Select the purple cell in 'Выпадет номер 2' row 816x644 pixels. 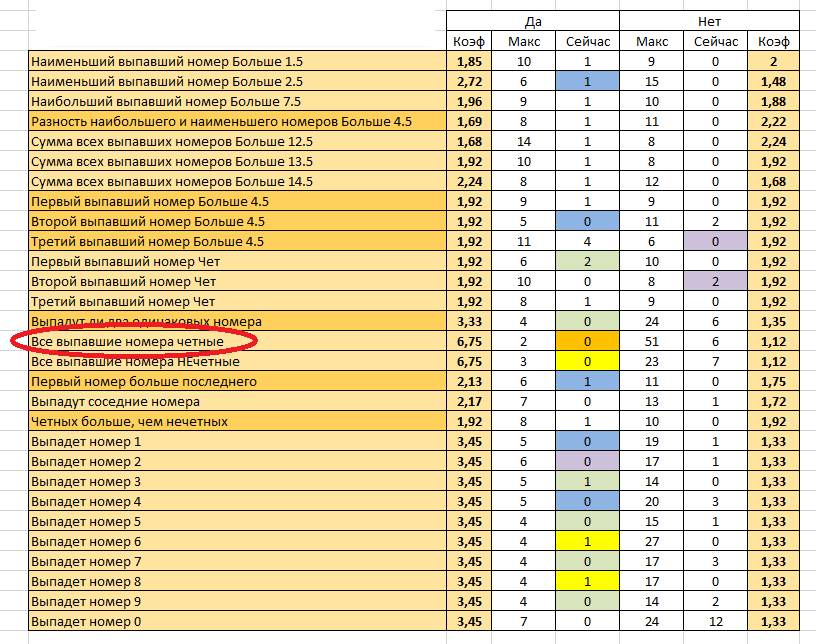click(x=586, y=462)
